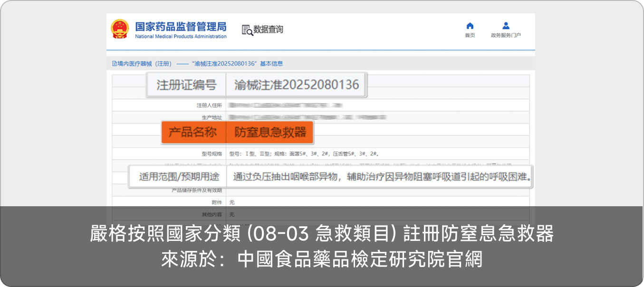Open the 数据查询 text label
Image resolution: width=644 pixels, height=287 pixels.
click(x=269, y=29)
